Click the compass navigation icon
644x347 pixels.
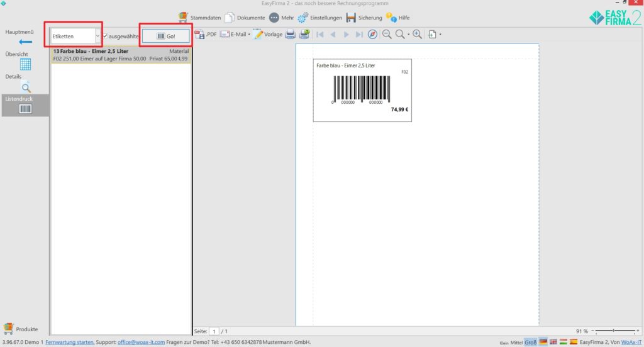372,34
